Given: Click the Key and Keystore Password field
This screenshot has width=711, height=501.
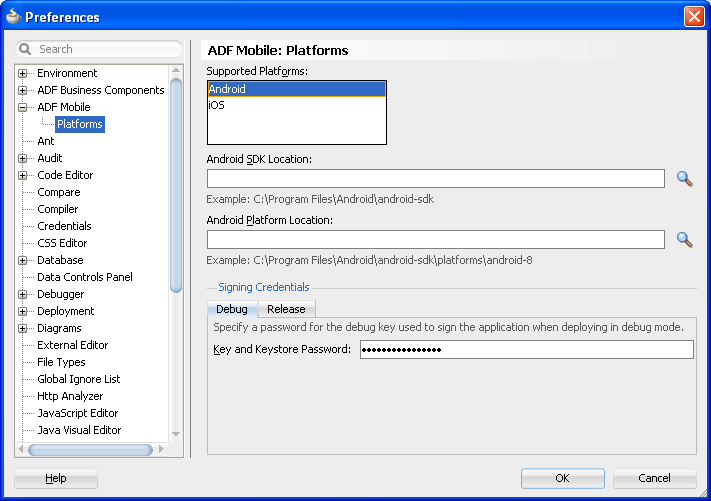Looking at the screenshot, I should coord(526,350).
